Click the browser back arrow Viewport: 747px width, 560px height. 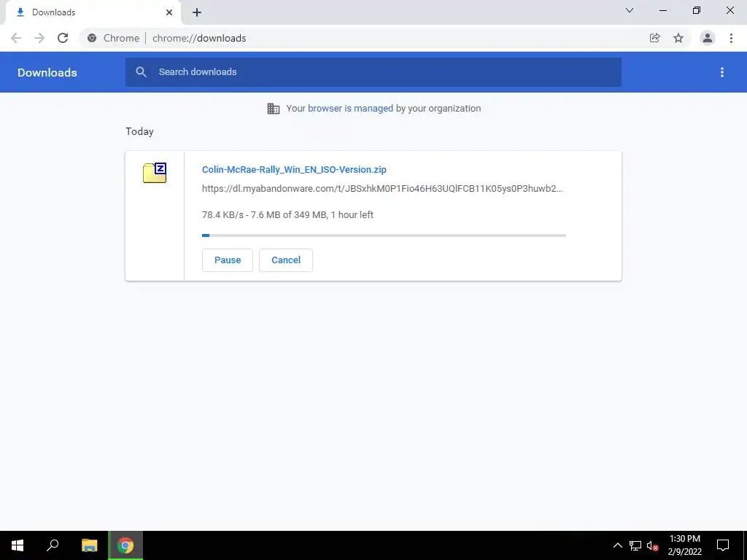click(x=16, y=38)
